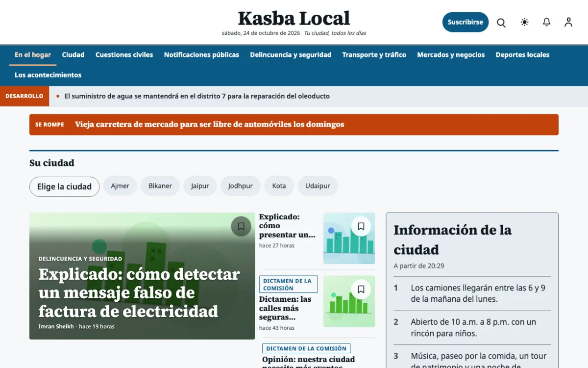Select the Jodhpur city chip
This screenshot has height=368, width=588.
[x=241, y=186]
